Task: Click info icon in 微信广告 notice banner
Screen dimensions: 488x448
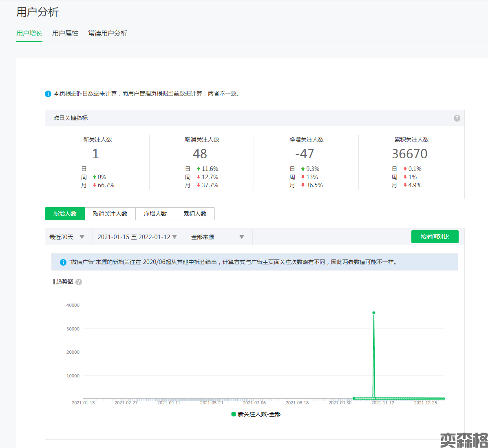Action: pyautogui.click(x=63, y=262)
